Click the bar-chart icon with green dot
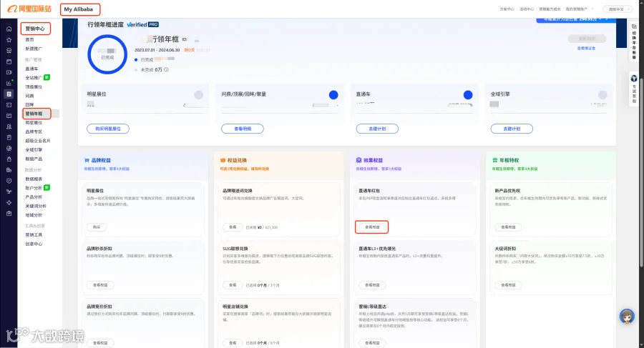The image size is (644, 348). pos(9,83)
